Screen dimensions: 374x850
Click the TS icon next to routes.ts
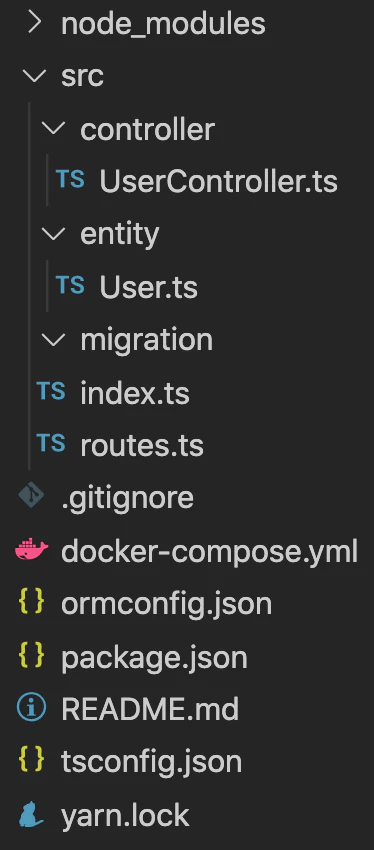pos(51,443)
